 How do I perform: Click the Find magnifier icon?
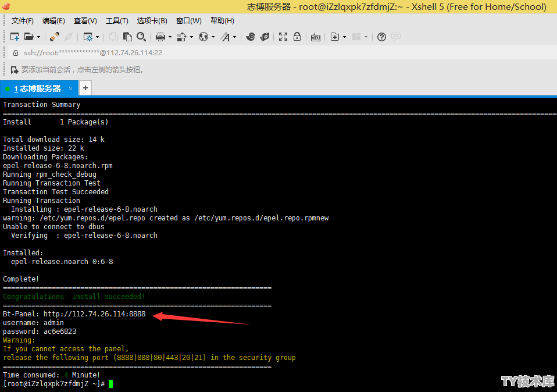click(x=141, y=37)
